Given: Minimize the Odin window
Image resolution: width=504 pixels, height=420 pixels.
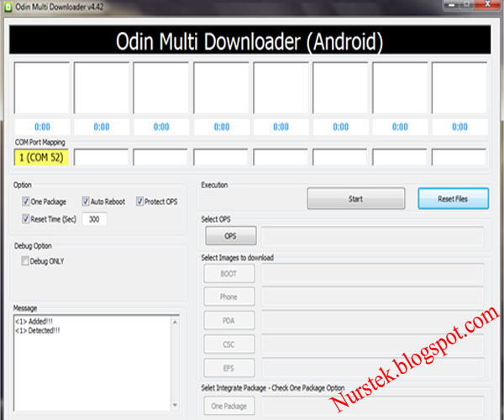Looking at the screenshot, I should point(452,5).
